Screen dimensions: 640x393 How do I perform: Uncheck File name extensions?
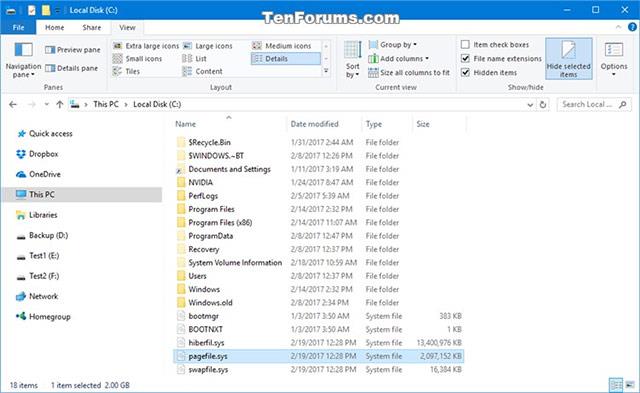click(x=465, y=58)
